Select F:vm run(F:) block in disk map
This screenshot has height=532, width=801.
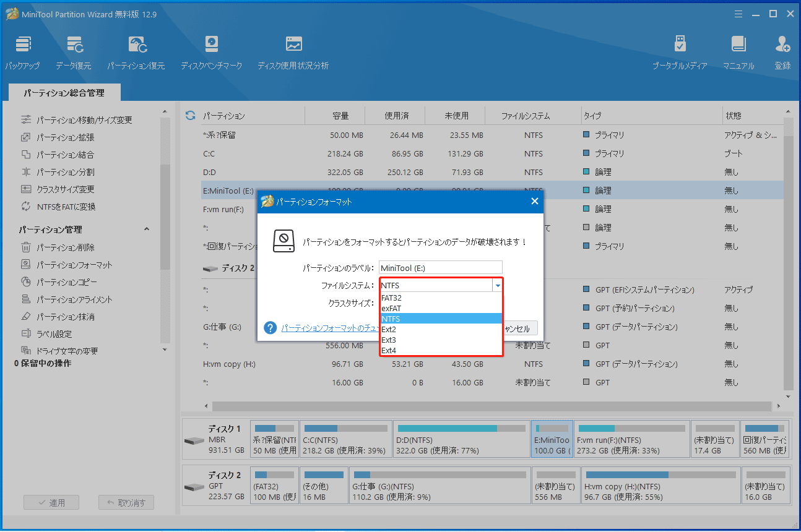point(631,439)
